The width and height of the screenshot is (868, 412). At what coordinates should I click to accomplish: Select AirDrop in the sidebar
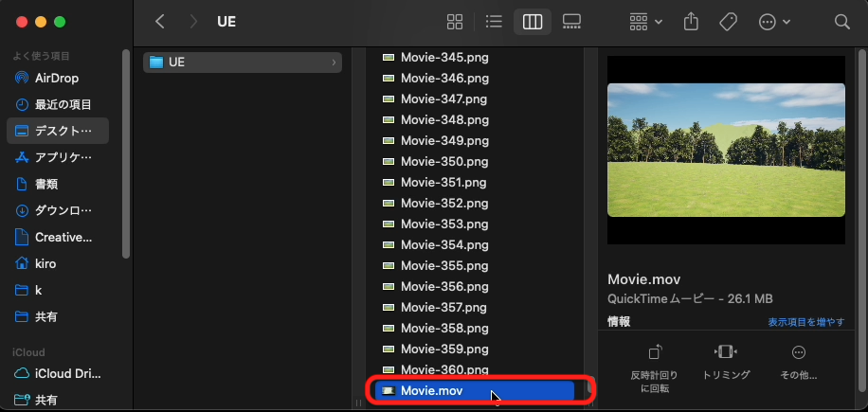pos(58,78)
